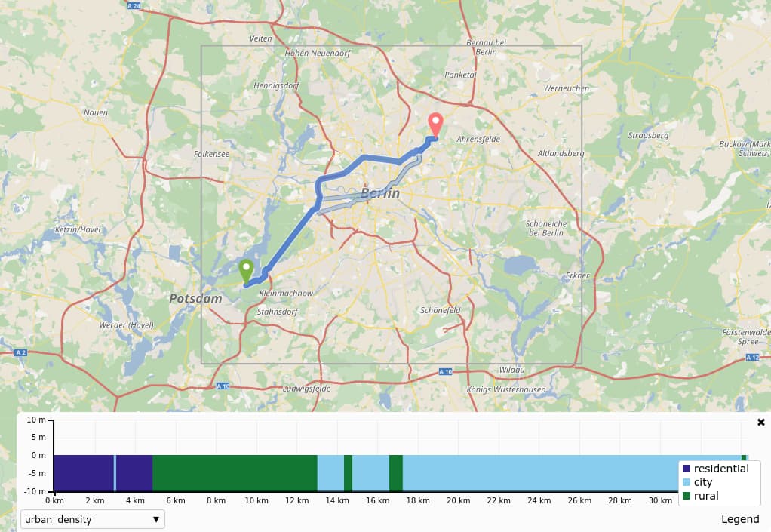Click the A 12 highway shield
Viewport: 771px width, 532px height.
pyautogui.click(x=751, y=357)
